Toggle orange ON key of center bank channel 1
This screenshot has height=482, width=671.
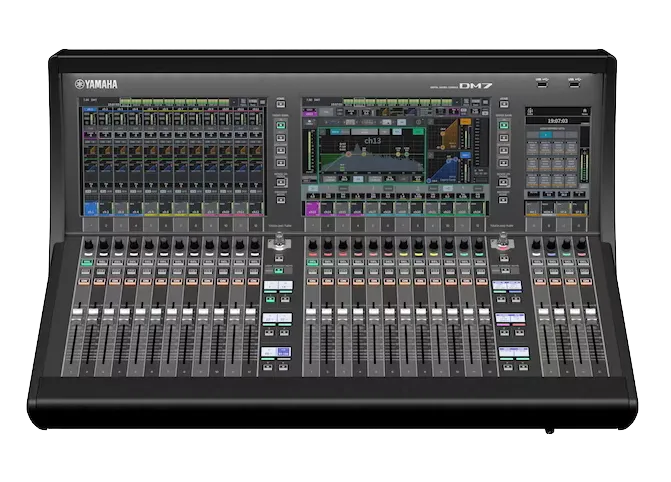point(312,281)
